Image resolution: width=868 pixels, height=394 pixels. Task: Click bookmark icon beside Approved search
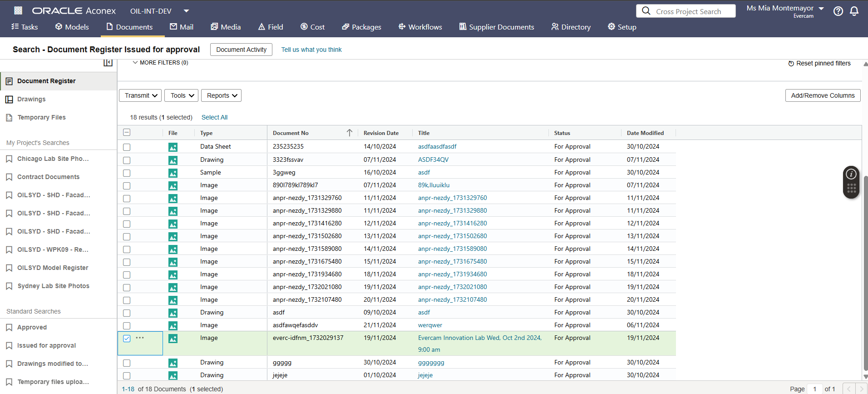coord(9,328)
